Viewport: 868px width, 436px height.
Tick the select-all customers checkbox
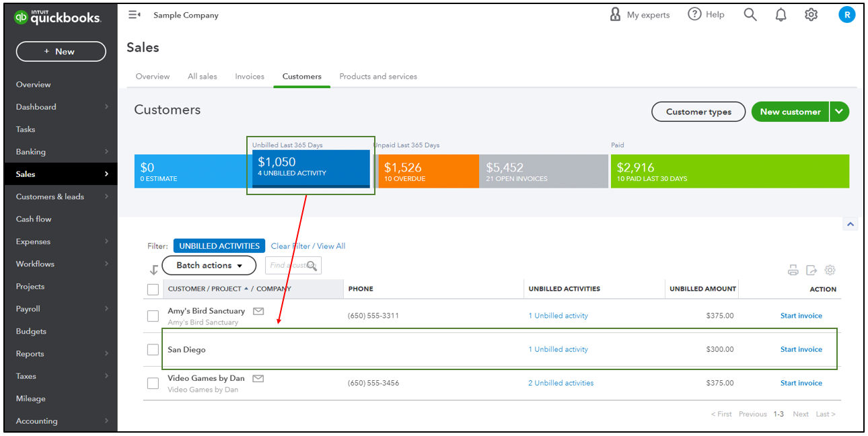pos(153,289)
